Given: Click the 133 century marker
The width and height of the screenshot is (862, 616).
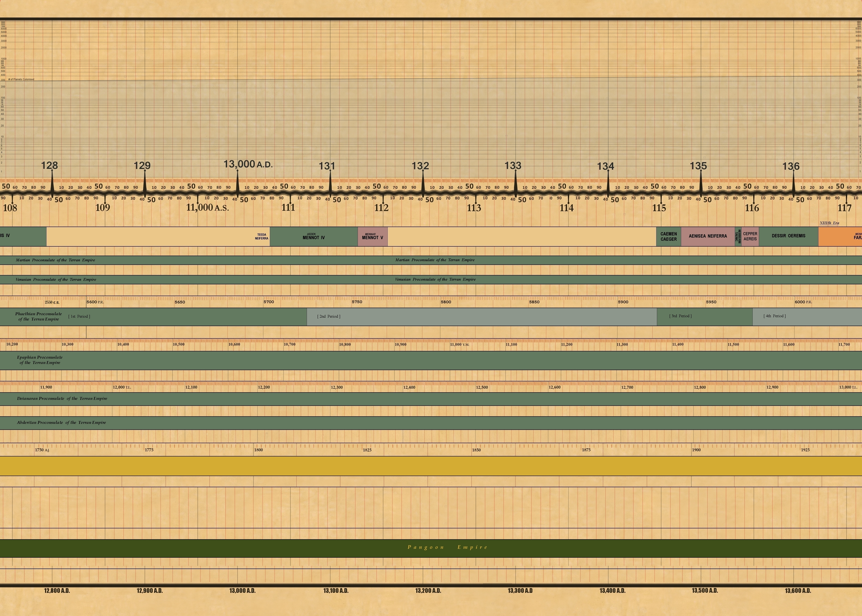Looking at the screenshot, I should pos(513,165).
